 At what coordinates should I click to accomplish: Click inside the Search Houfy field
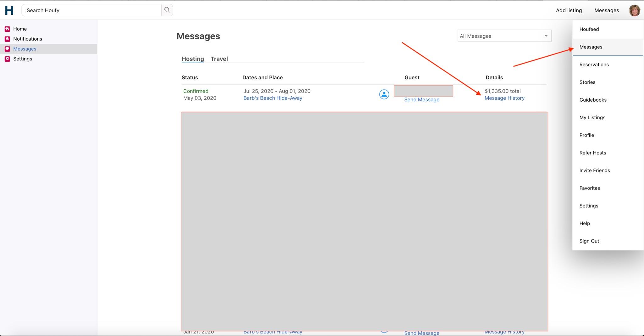click(x=91, y=10)
